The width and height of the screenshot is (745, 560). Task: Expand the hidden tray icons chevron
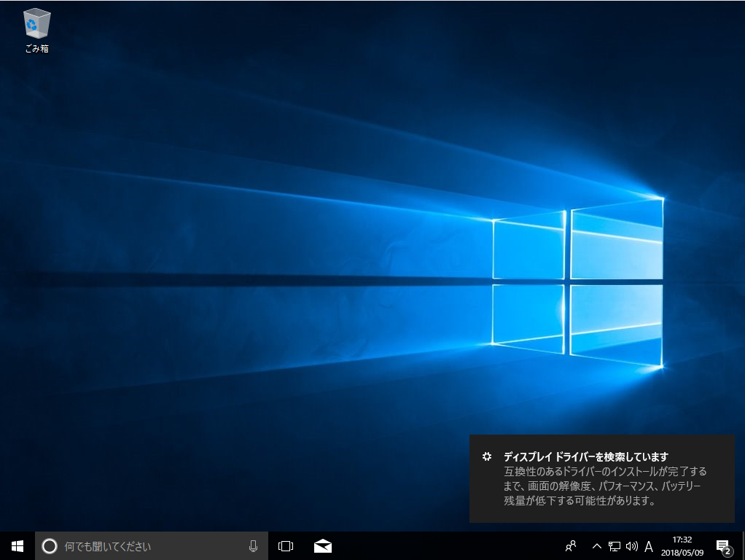point(597,546)
